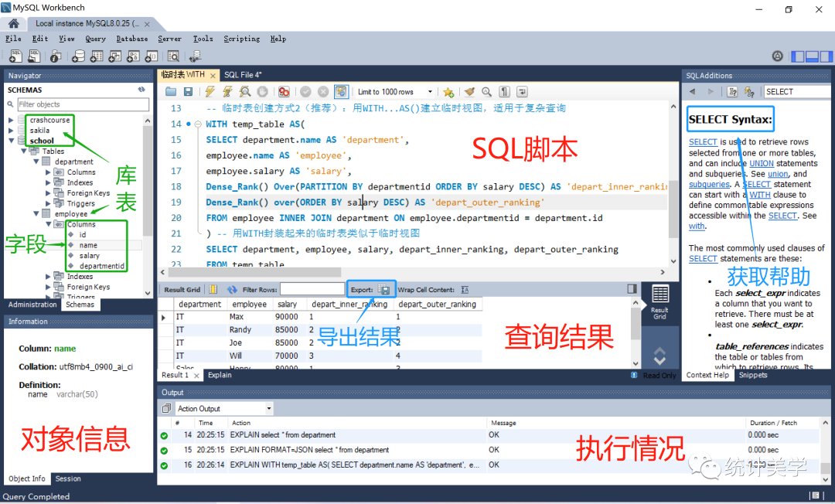Beautify the SQL with broom icon

point(469,91)
